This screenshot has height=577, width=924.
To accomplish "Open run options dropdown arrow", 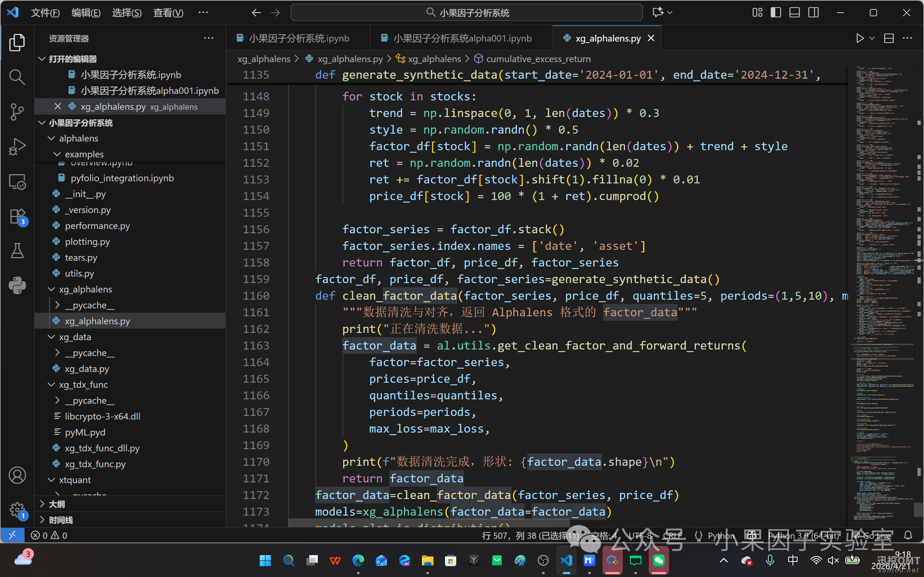I will (x=872, y=38).
